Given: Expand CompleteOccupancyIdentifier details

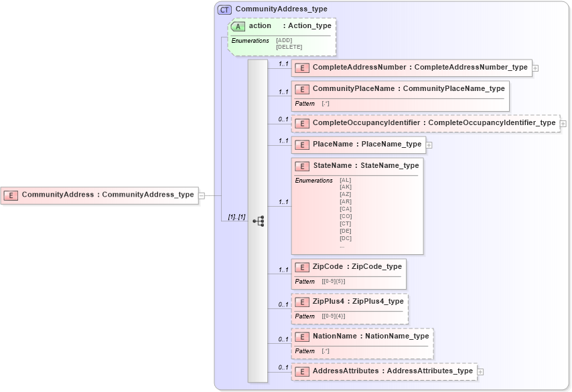Looking at the screenshot, I should 564,123.
